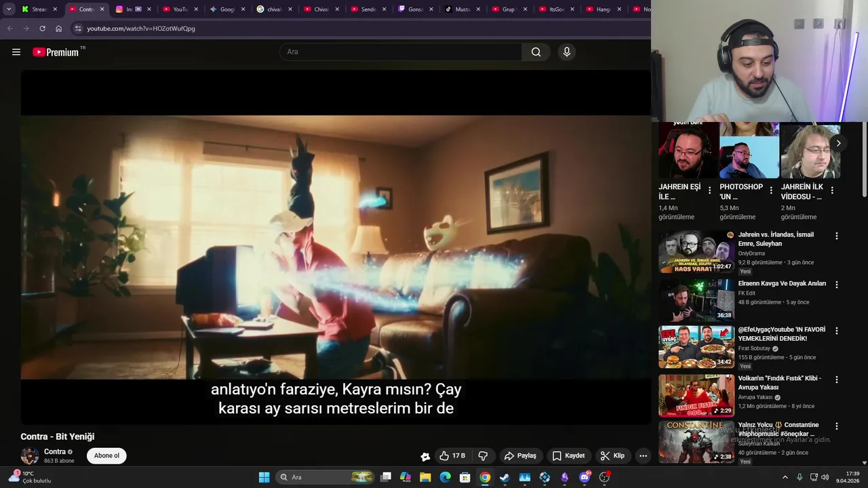Switch to the TikTok 'Musta' tab
Viewport: 868px width, 488px height.
(458, 9)
